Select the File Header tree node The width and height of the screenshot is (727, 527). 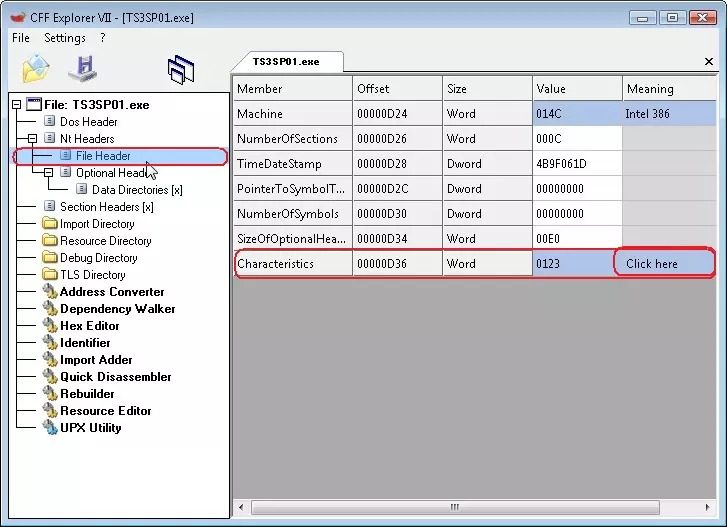[x=103, y=156]
